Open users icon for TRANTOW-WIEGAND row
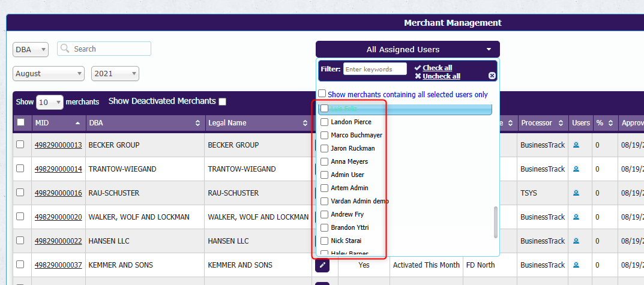Viewport: 644px width, 285px height. coord(576,169)
